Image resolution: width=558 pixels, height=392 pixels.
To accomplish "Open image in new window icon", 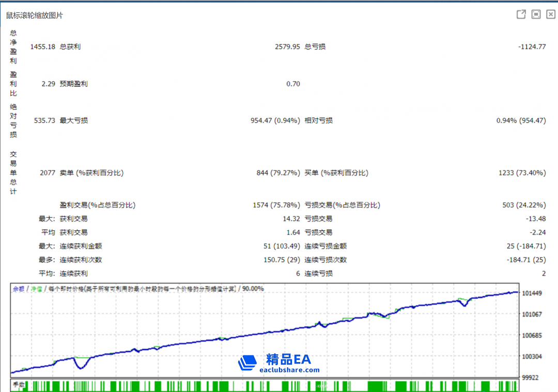I will [x=521, y=14].
